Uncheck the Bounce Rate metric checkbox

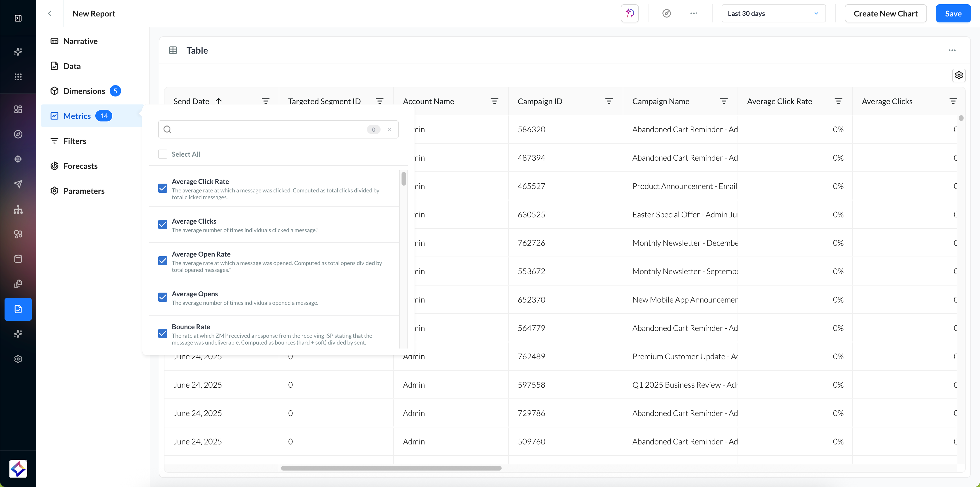click(x=162, y=333)
